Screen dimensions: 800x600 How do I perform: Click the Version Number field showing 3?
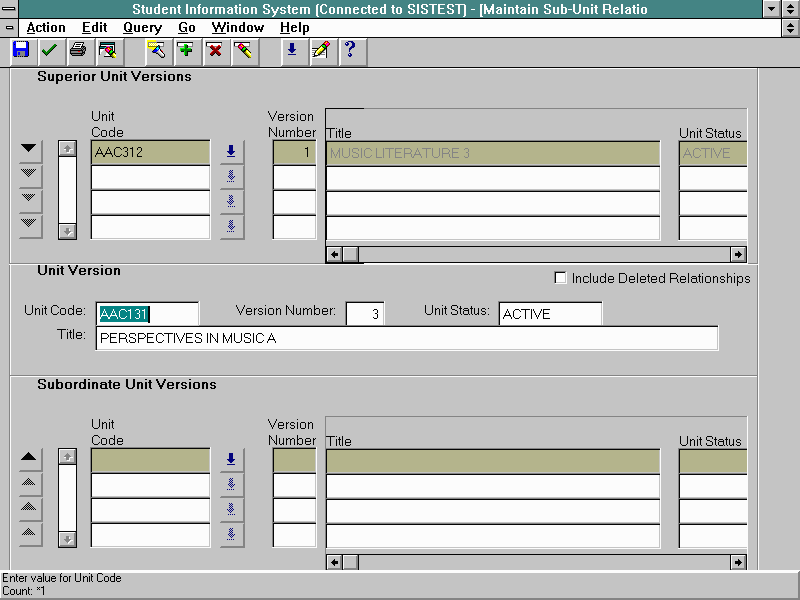point(365,314)
